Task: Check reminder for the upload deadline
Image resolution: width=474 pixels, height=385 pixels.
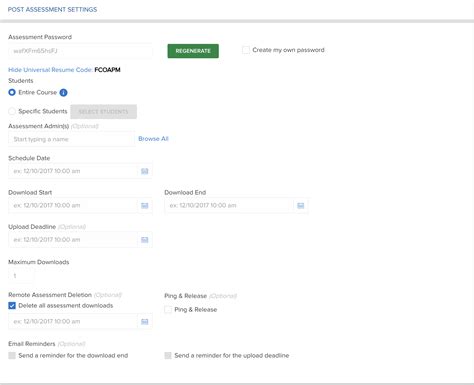Action: click(x=168, y=356)
